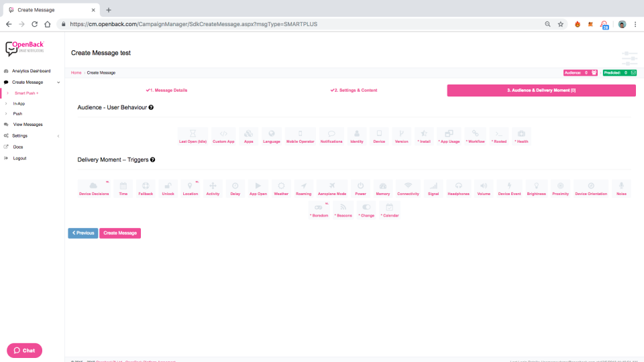Viewport: 644px width, 362px height.
Task: Select the Beacons trigger
Action: (343, 210)
